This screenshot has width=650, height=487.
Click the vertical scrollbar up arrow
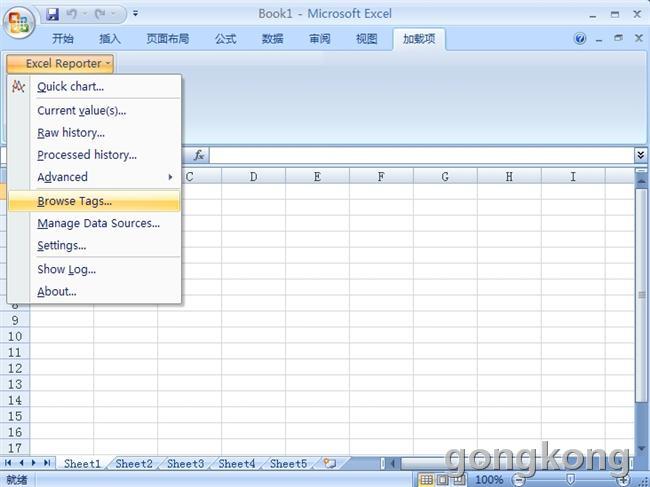(x=641, y=181)
